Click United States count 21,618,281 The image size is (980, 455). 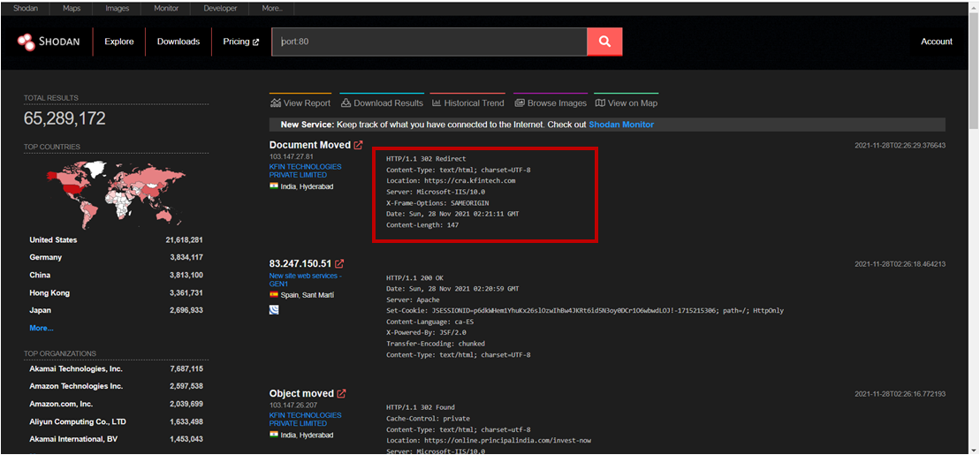[185, 240]
